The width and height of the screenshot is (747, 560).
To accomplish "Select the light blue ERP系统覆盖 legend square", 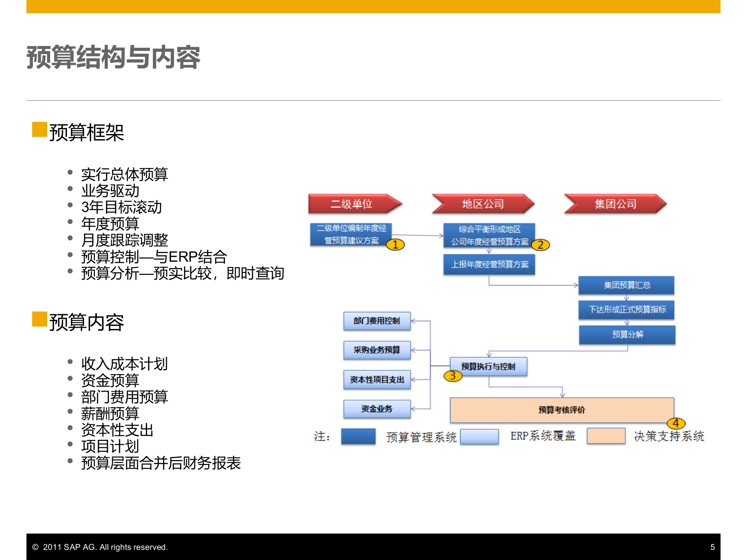I will coord(479,436).
